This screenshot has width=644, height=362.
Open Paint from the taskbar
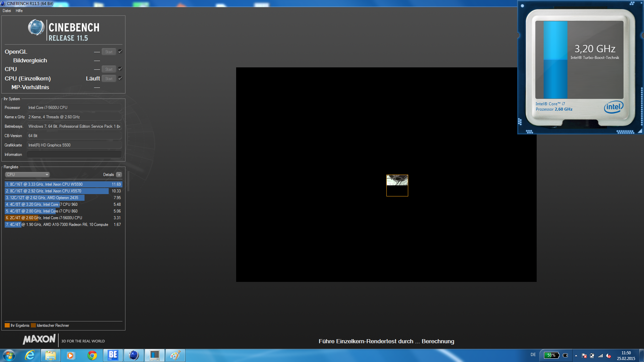point(175,355)
